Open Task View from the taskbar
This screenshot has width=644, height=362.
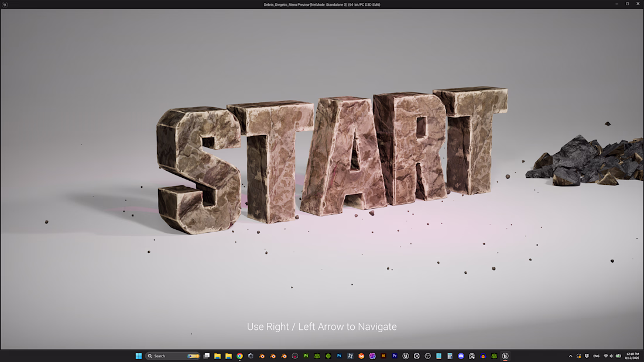click(x=207, y=356)
